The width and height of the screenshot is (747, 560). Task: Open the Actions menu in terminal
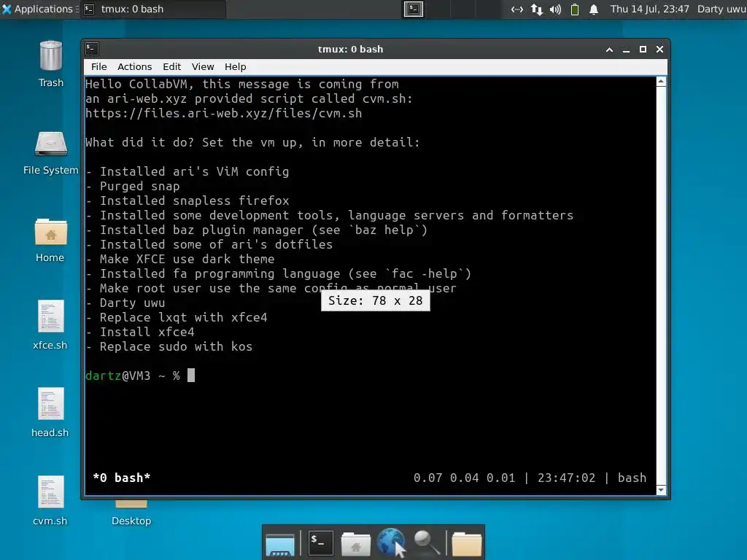tap(134, 66)
